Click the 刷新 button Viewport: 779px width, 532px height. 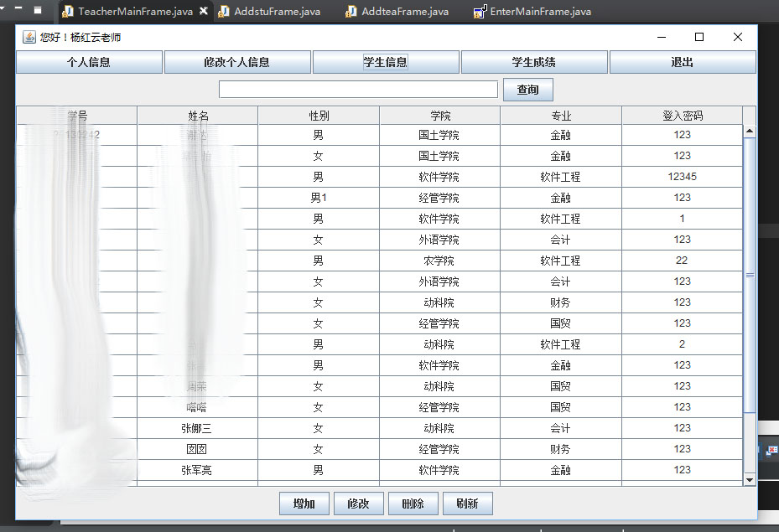click(468, 504)
